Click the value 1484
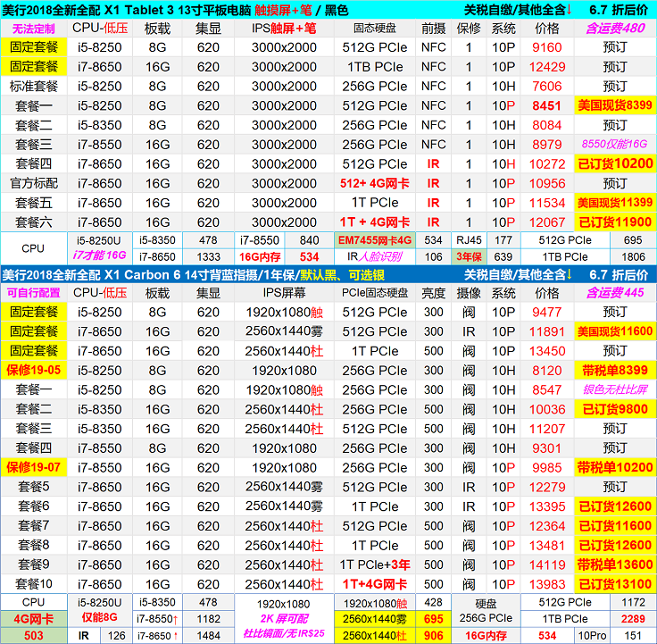The height and width of the screenshot is (644, 657). 208,636
